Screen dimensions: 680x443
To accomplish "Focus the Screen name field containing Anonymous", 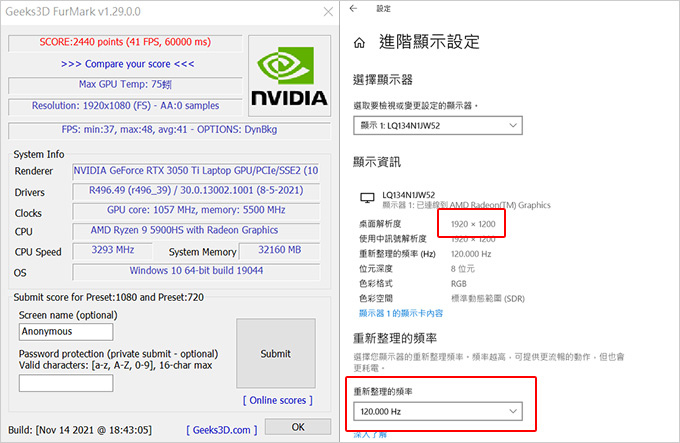I will [x=66, y=332].
